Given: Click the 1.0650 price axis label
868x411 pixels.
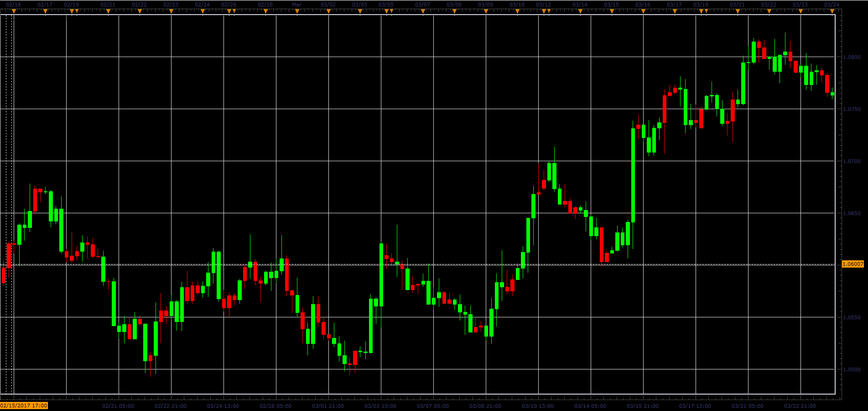Looking at the screenshot, I should coord(852,213).
